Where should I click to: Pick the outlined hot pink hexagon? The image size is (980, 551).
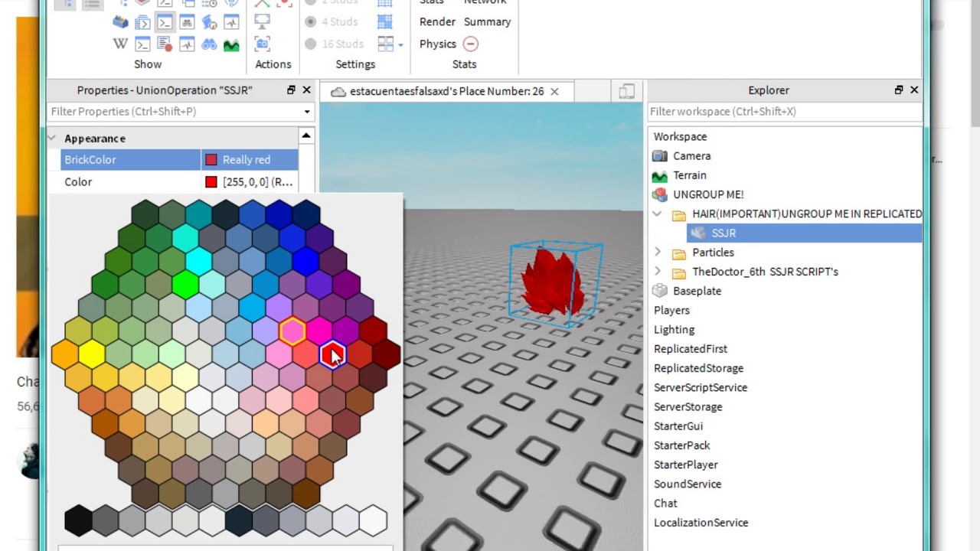tap(292, 331)
